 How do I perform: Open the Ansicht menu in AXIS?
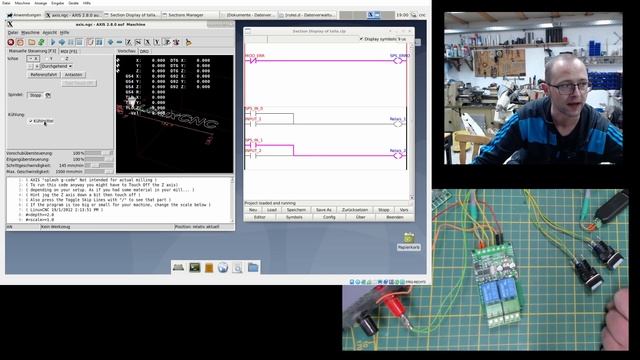pos(50,32)
